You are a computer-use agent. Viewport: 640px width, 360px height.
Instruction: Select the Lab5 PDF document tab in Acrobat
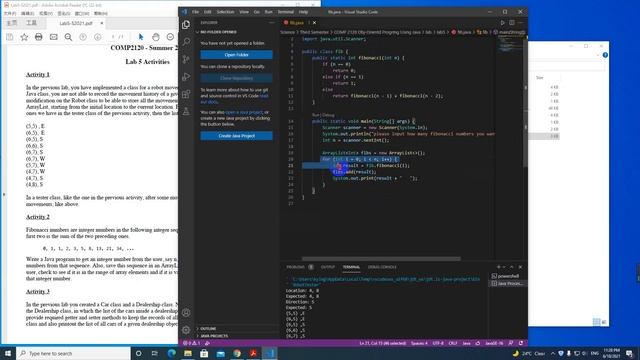point(76,23)
